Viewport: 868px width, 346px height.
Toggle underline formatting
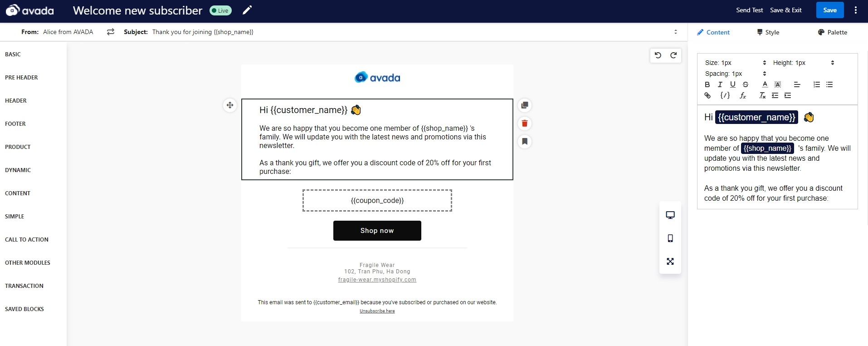(732, 84)
